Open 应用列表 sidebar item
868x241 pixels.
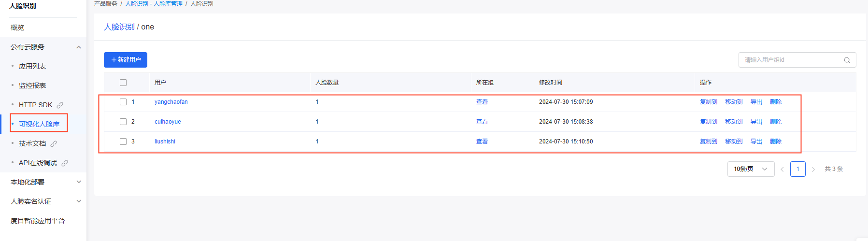[32, 66]
